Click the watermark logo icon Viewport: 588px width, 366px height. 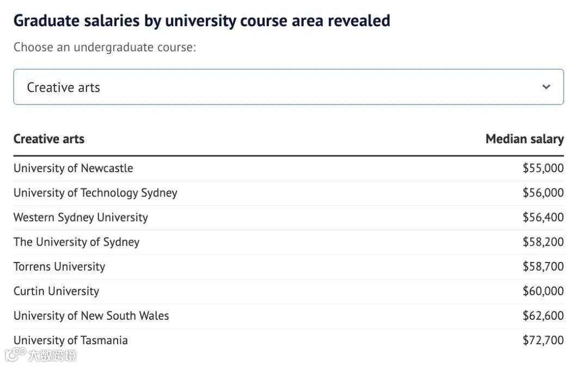[15, 354]
